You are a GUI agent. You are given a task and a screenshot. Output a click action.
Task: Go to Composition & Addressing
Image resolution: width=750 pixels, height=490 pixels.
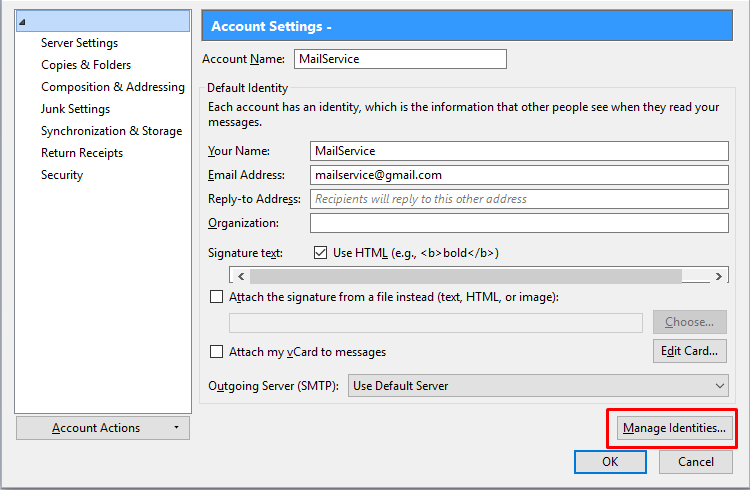point(113,87)
